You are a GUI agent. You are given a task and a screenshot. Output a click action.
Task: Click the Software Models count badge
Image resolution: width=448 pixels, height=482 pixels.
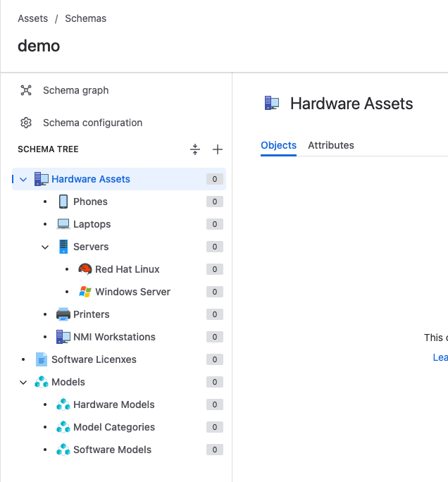click(215, 450)
